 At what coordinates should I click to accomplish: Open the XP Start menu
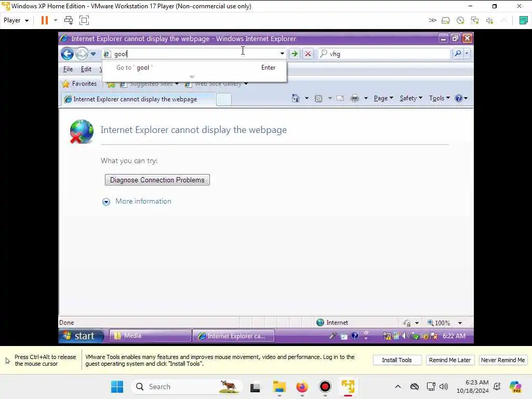coord(82,336)
